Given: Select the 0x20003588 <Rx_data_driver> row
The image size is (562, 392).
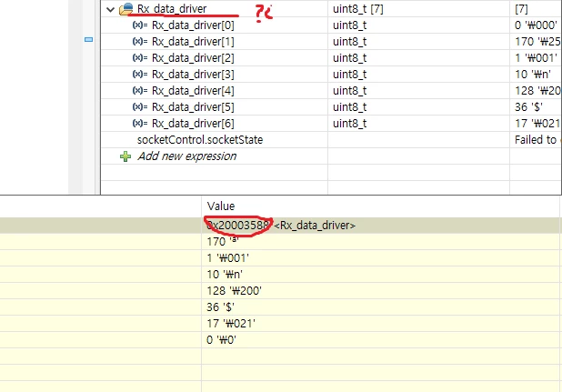Looking at the screenshot, I should tap(281, 226).
